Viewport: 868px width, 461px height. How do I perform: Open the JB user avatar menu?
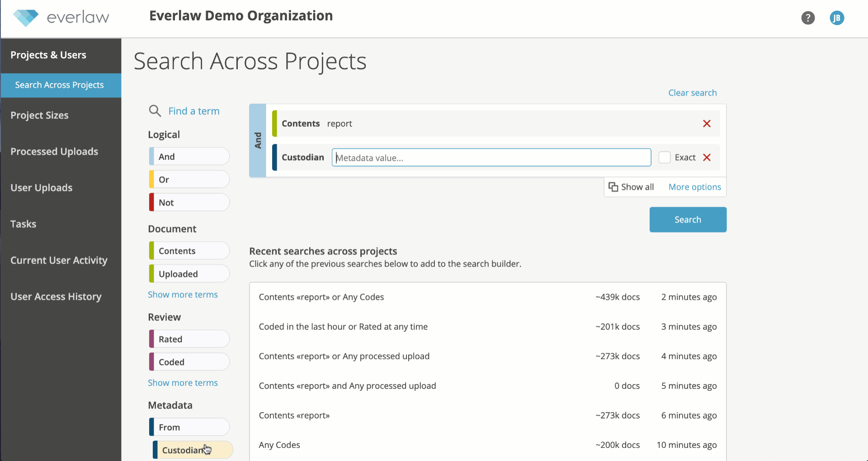pos(837,18)
